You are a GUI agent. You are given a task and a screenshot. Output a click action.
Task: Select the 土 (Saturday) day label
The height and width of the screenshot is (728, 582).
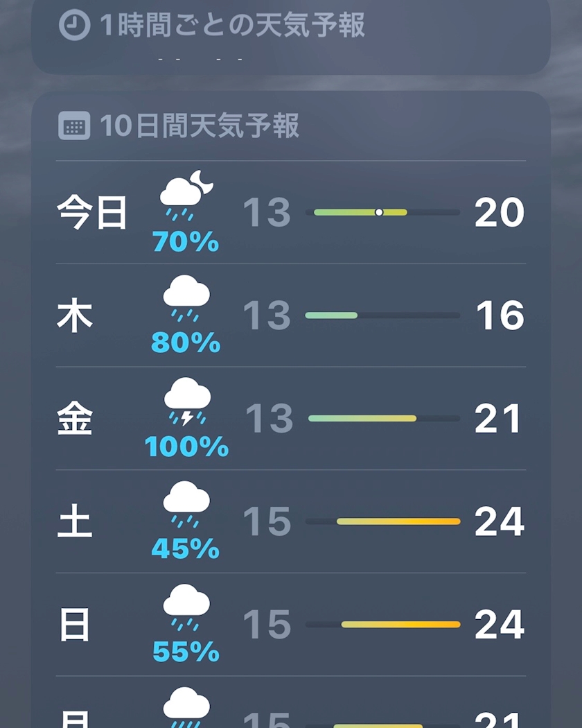75,522
